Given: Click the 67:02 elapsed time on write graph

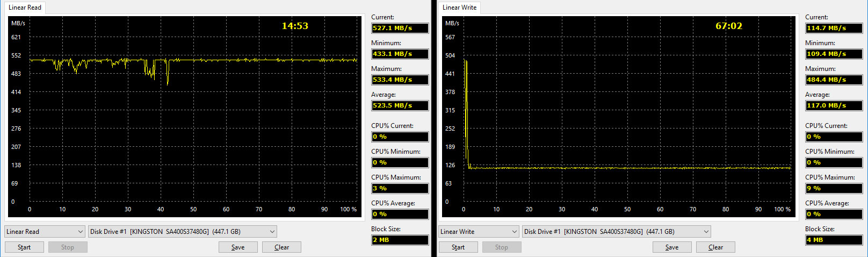Looking at the screenshot, I should pos(729,26).
